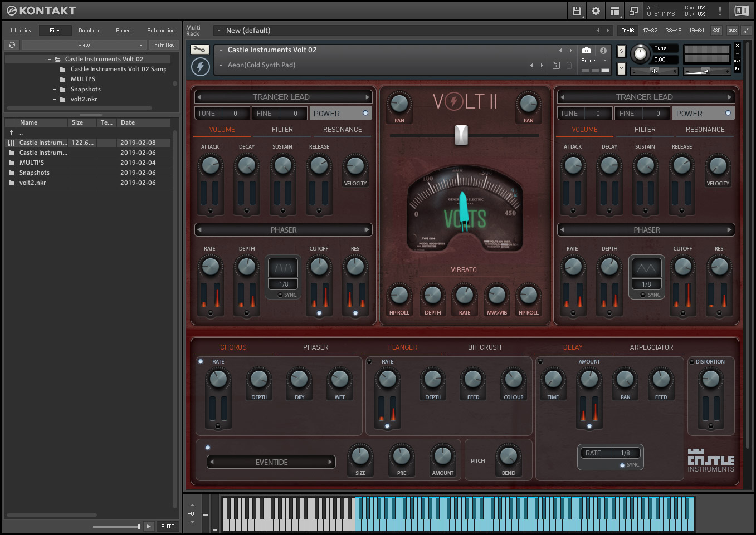Open instrument edit mode wrench icon
The height and width of the screenshot is (535, 756).
pos(200,50)
